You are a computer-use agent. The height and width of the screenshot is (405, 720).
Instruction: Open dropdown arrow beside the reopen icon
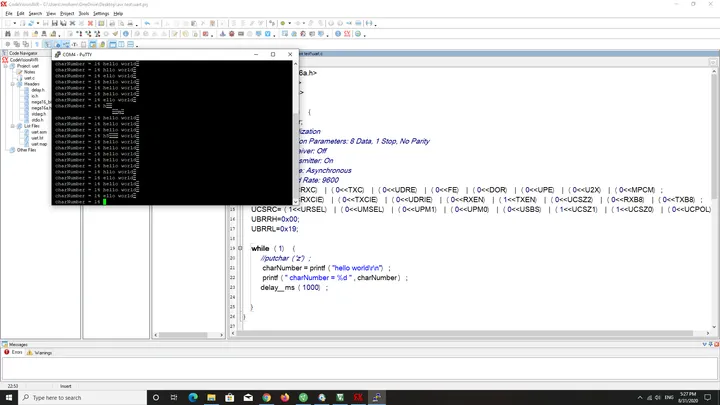pos(38,23)
